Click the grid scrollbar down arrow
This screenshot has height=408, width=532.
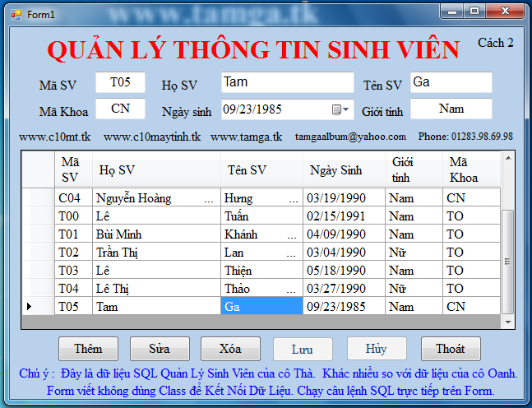click(x=508, y=322)
